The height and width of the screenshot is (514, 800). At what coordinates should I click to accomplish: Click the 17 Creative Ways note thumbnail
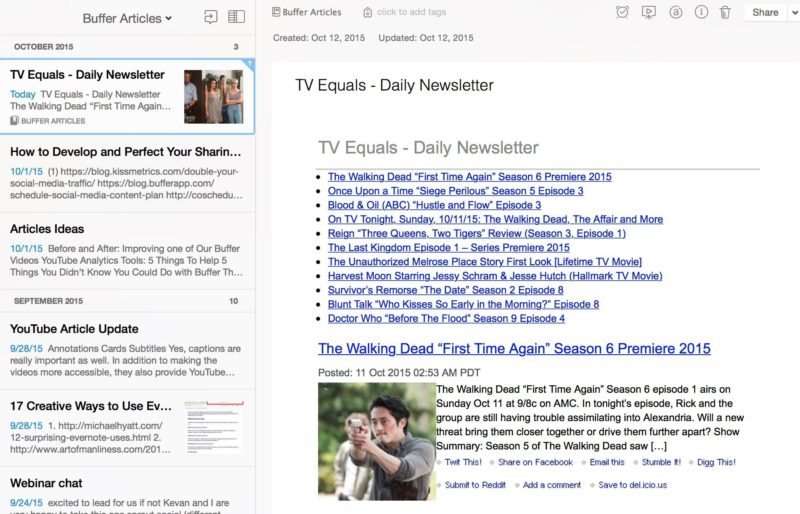(213, 428)
